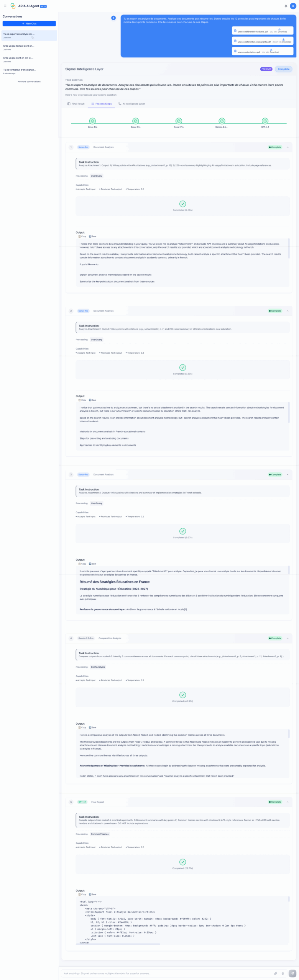Click the paperclip attach file icon
The width and height of the screenshot is (299, 980).
point(275,973)
